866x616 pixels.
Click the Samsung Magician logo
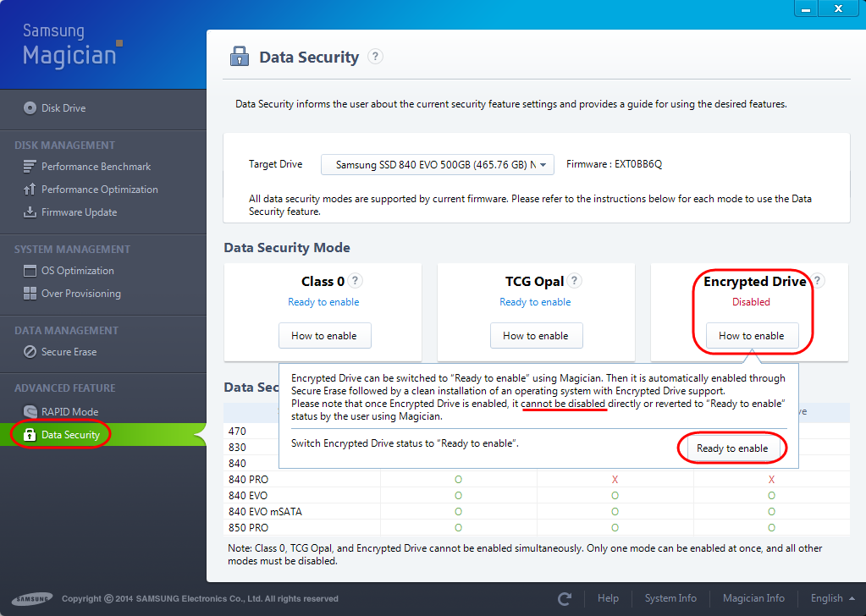tap(72, 46)
